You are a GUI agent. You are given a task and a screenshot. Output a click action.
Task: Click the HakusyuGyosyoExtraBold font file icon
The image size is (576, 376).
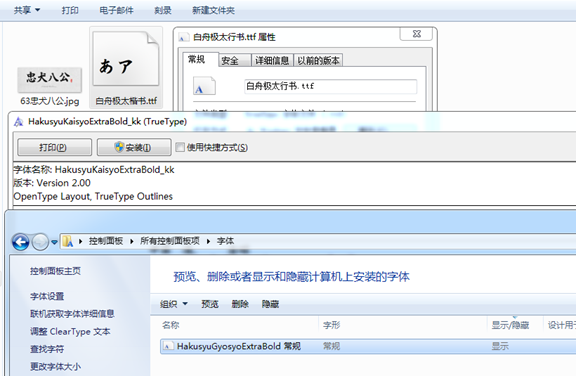coord(168,346)
